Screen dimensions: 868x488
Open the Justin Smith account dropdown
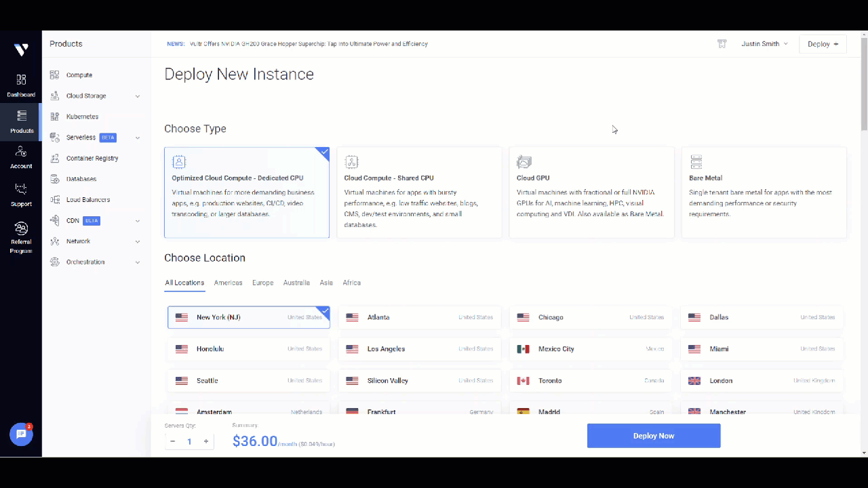tap(764, 44)
